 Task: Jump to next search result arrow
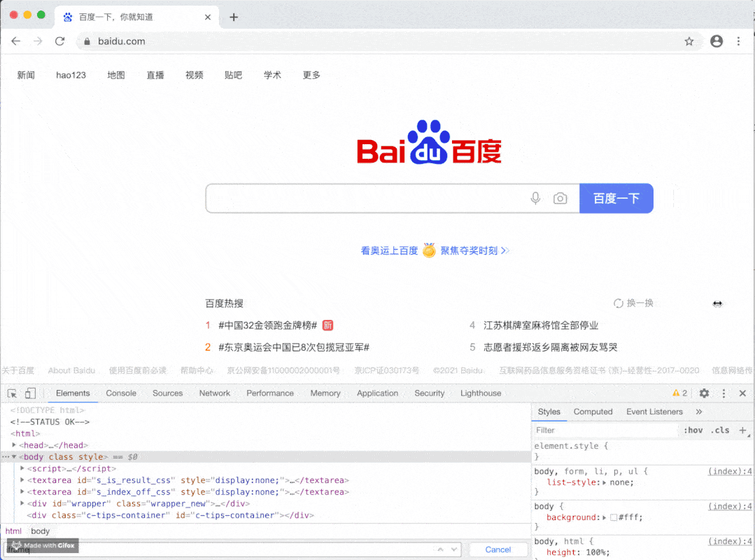[x=453, y=549]
